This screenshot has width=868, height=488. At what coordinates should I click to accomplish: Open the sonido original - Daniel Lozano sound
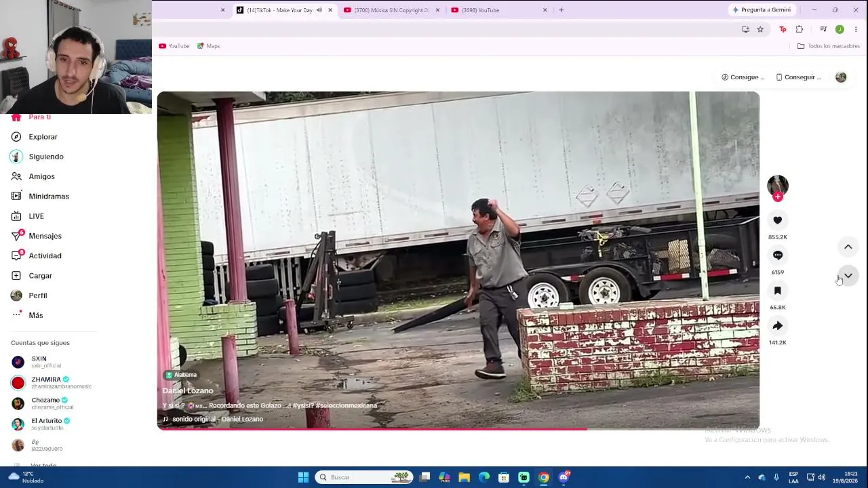pyautogui.click(x=213, y=419)
